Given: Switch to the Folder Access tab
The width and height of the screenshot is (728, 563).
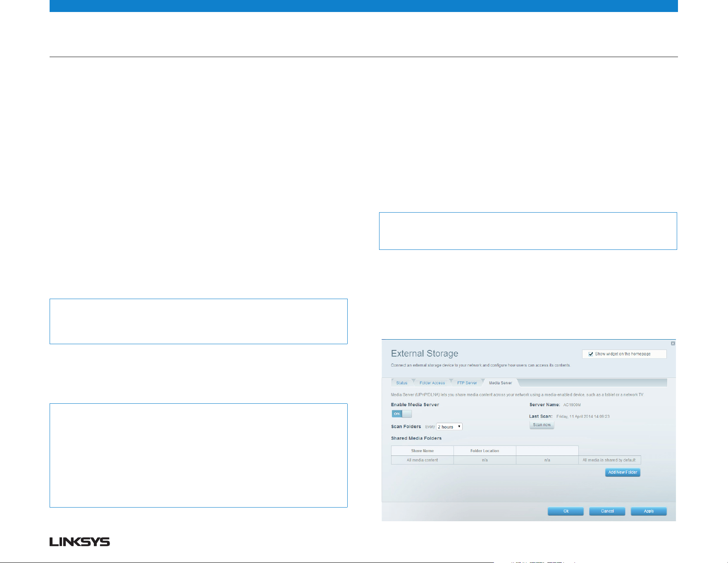Looking at the screenshot, I should (x=432, y=383).
